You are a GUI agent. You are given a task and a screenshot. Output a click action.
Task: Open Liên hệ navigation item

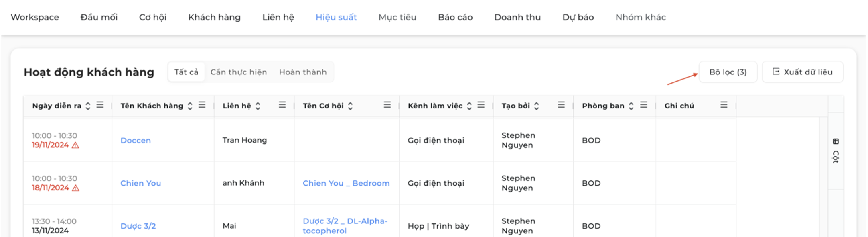(278, 17)
